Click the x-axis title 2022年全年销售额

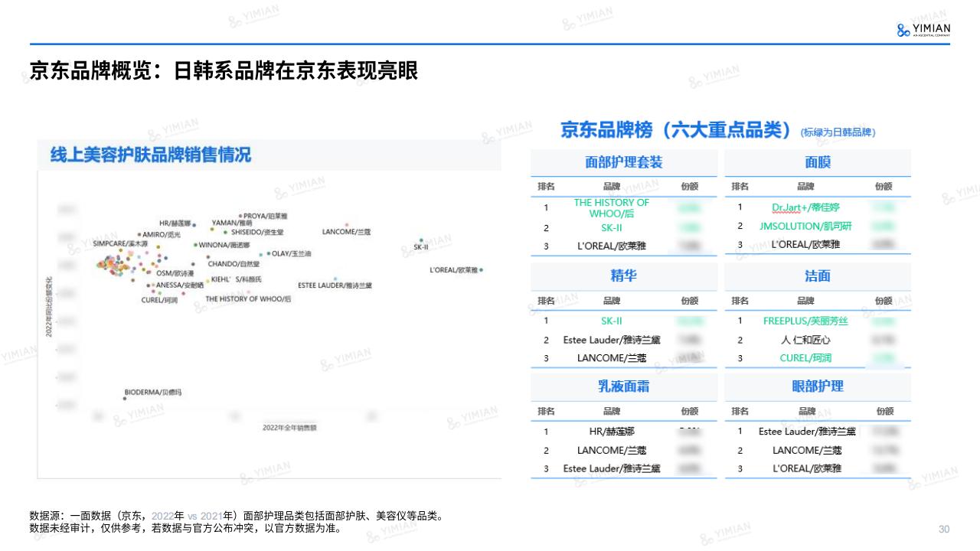pos(289,428)
